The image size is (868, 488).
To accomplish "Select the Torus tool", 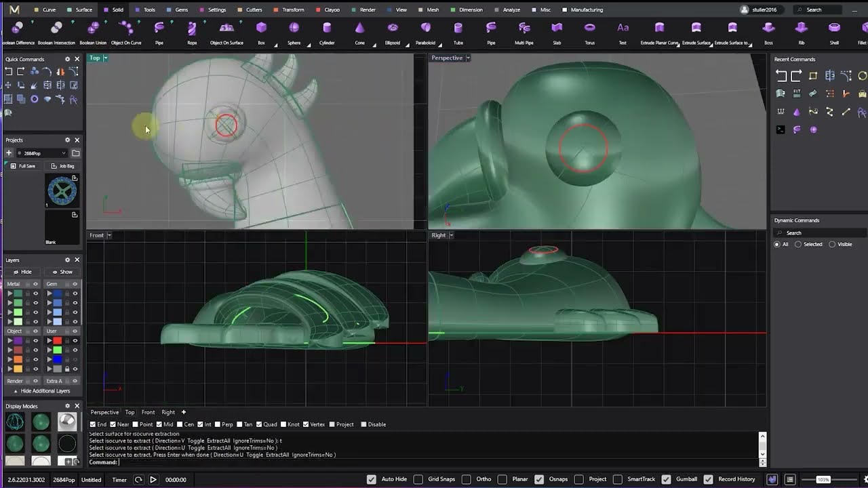I will pyautogui.click(x=590, y=33).
